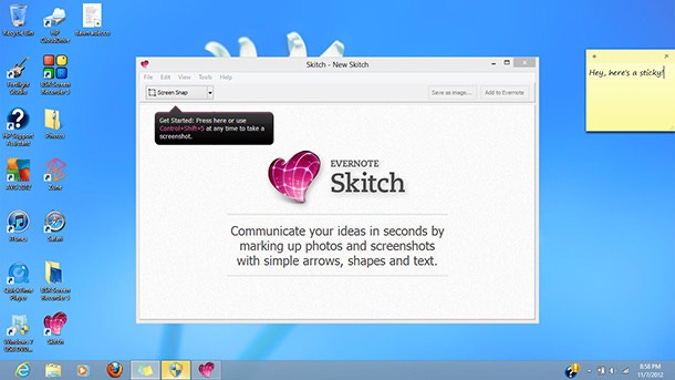Select the BSR Screen Recorder folder icon

tap(55, 281)
